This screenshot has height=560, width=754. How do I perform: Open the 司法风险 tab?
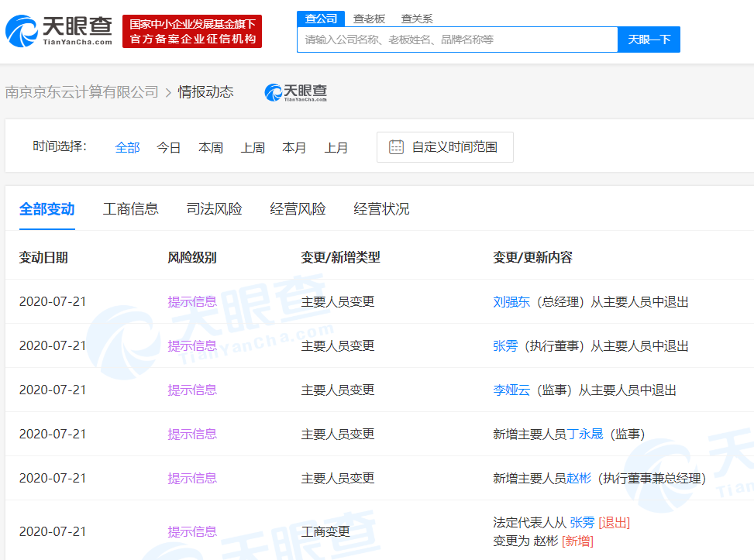(x=215, y=209)
